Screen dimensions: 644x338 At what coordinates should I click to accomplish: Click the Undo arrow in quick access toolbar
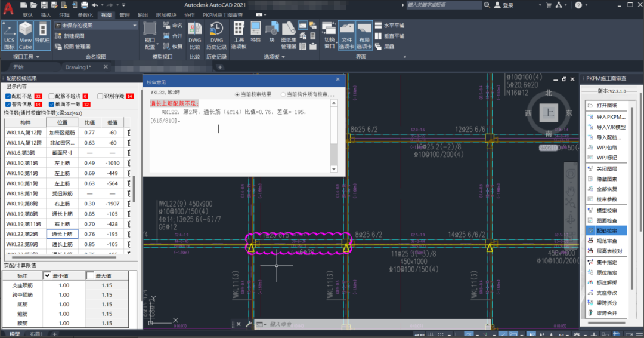tap(95, 5)
